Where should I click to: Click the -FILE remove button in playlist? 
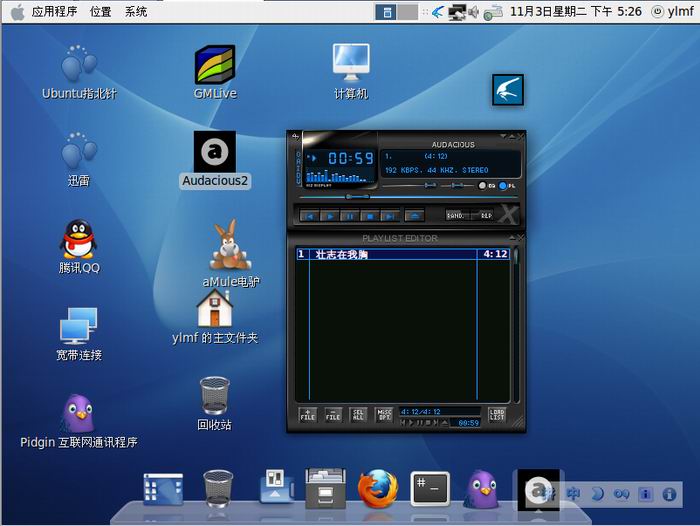point(333,415)
